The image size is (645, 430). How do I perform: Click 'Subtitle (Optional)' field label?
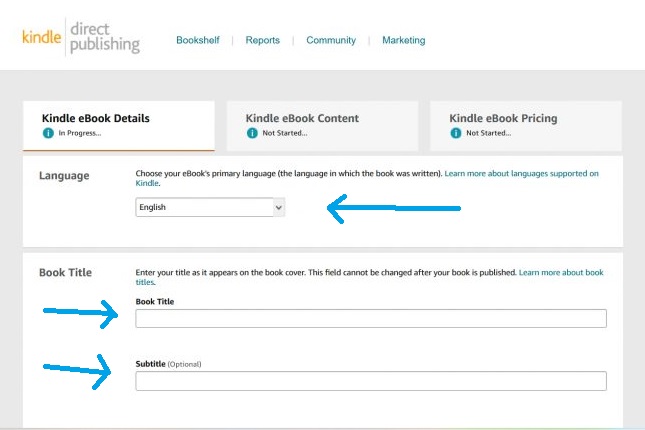168,364
